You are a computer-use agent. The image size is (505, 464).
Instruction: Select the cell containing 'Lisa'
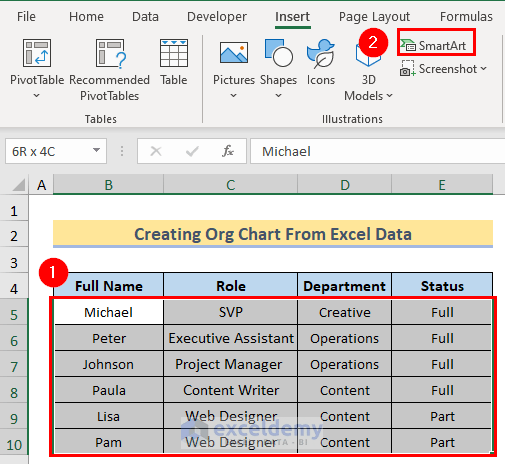[x=109, y=416]
